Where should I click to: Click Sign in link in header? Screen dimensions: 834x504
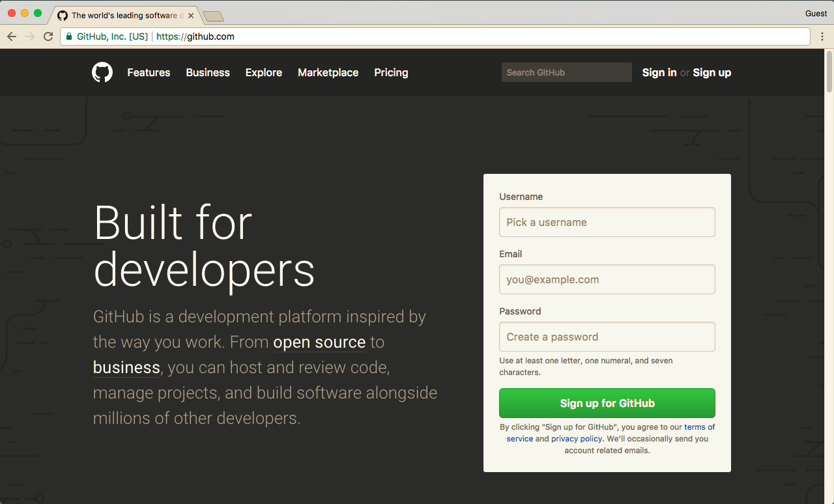pyautogui.click(x=659, y=72)
